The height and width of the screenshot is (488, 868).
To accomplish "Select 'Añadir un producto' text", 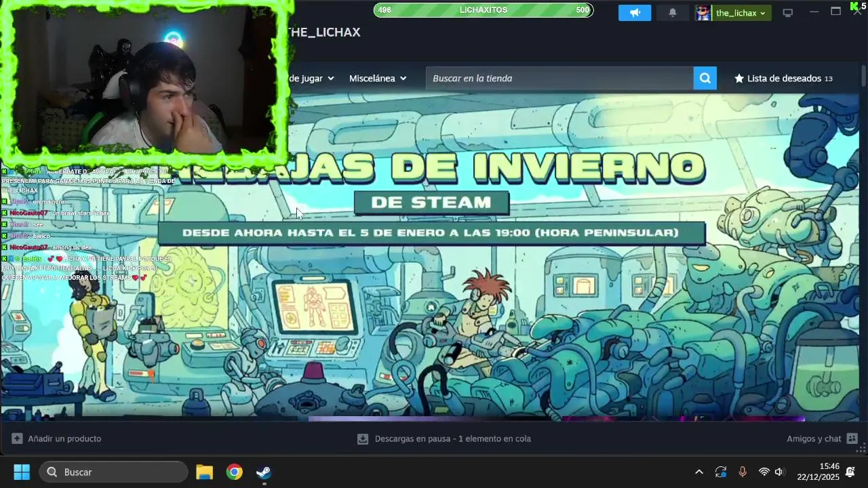I will (x=64, y=439).
